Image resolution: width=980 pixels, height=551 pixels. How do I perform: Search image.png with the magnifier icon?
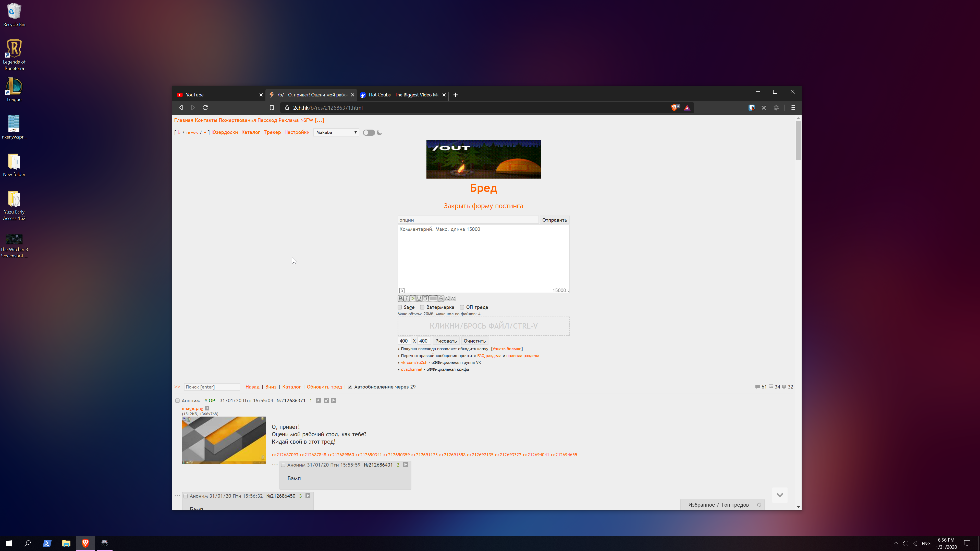207,408
